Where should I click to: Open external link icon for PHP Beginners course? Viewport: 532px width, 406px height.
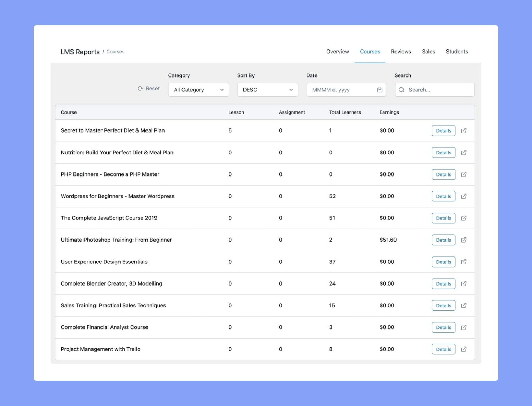(463, 174)
